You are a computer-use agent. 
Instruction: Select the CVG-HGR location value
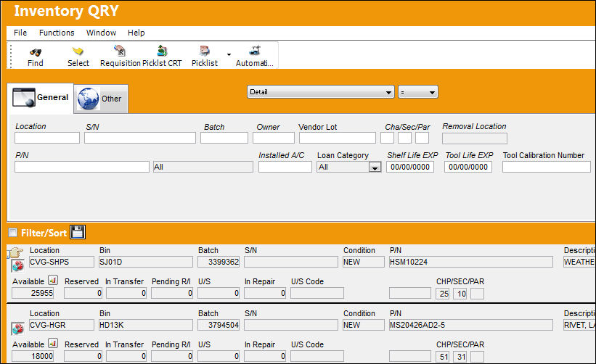point(62,325)
